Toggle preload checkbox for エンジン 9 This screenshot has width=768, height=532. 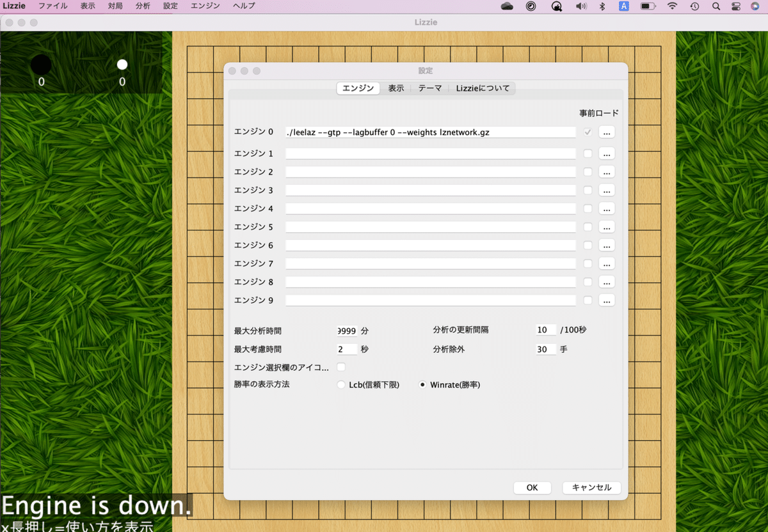point(588,300)
